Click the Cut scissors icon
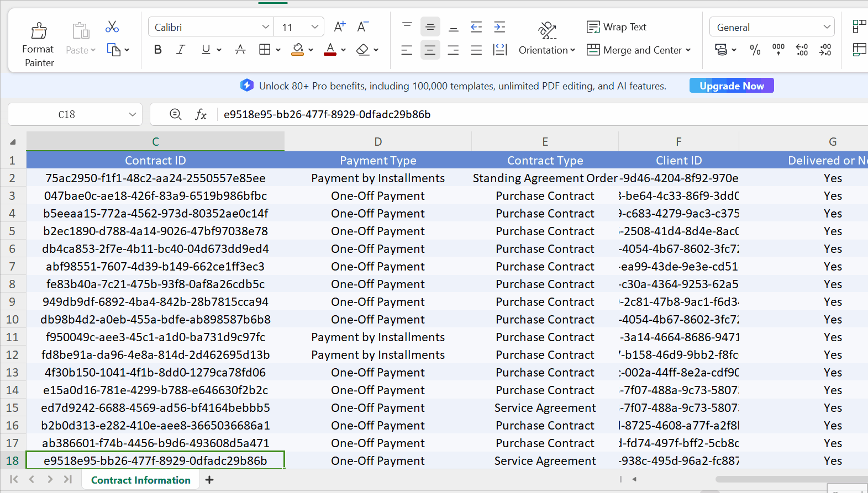Image resolution: width=868 pixels, height=493 pixels. point(112,27)
